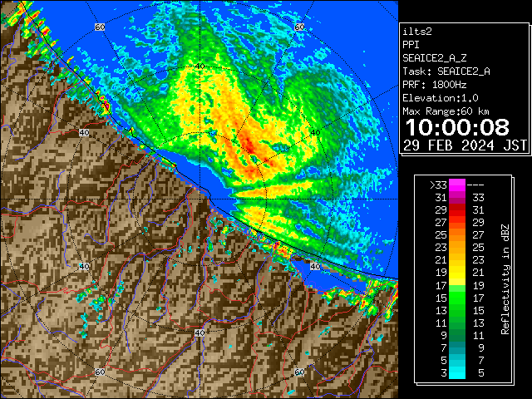
Task: Select the '29 FEB 2024 JST' date
Action: coord(465,145)
